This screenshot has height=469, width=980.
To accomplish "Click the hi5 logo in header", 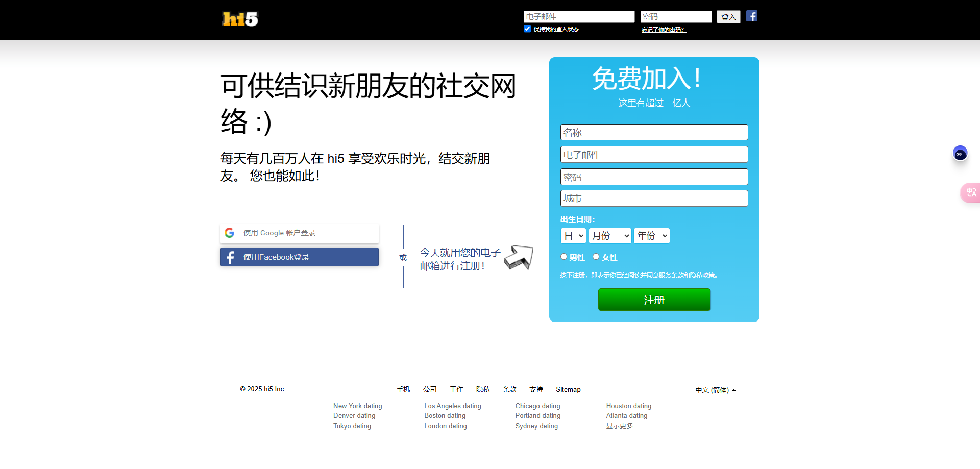I will 240,19.
